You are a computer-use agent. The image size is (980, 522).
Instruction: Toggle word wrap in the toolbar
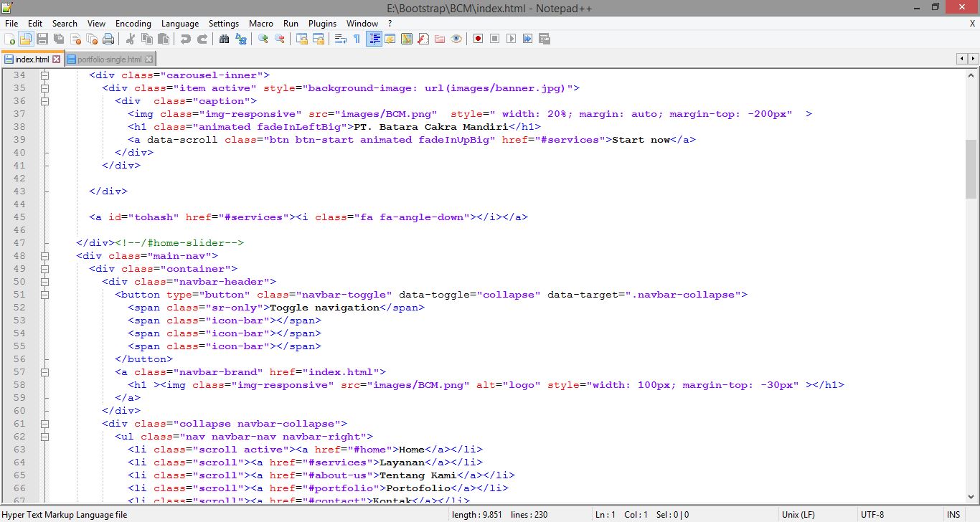click(x=340, y=39)
